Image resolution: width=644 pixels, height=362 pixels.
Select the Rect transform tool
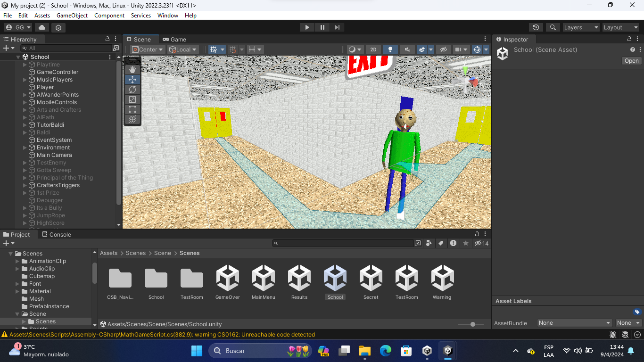click(132, 109)
